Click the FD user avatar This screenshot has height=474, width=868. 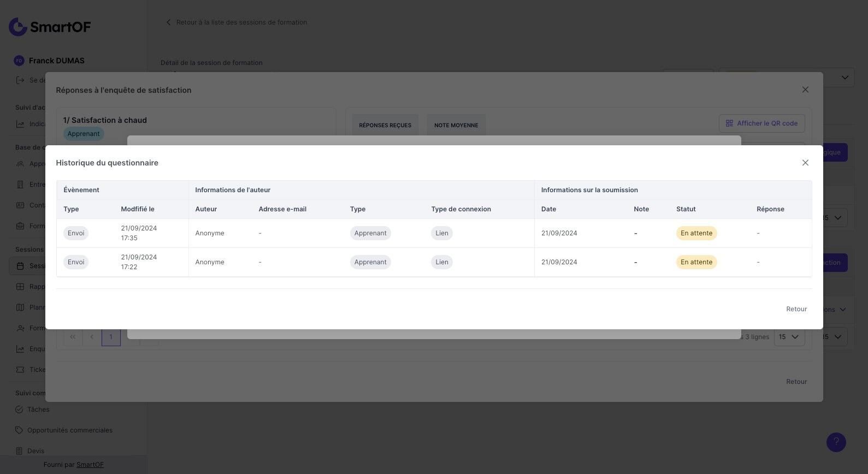pyautogui.click(x=19, y=61)
